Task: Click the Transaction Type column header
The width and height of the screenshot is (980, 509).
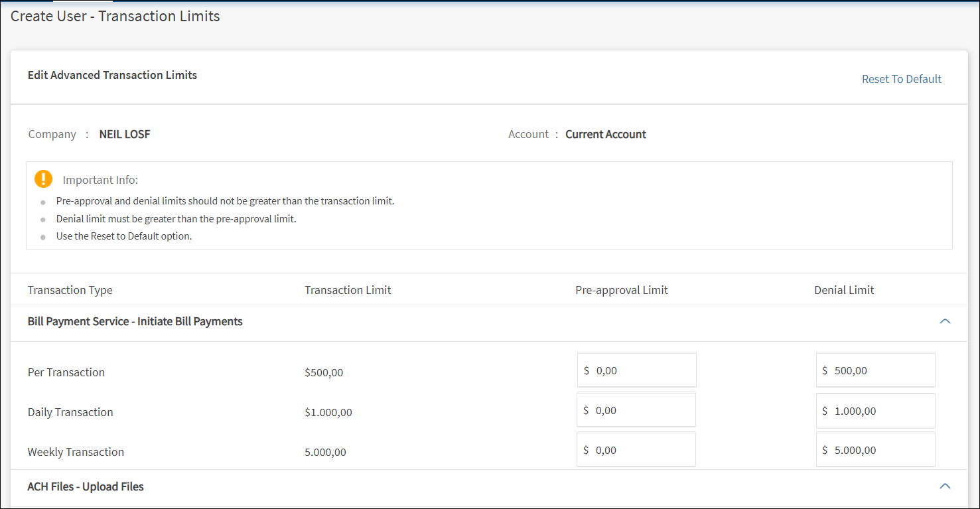Action: [70, 290]
